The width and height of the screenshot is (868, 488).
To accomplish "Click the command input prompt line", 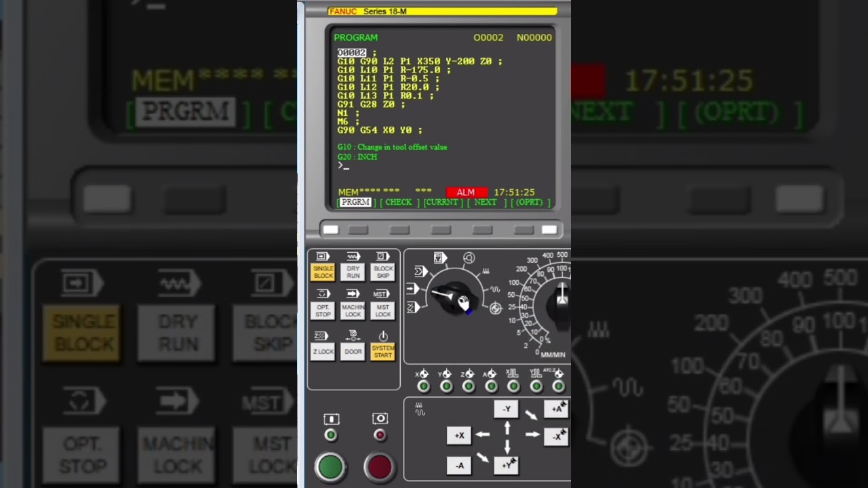I will point(343,165).
